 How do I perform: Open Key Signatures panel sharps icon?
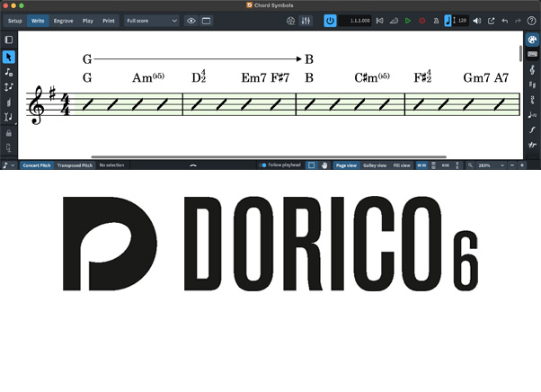(x=532, y=85)
